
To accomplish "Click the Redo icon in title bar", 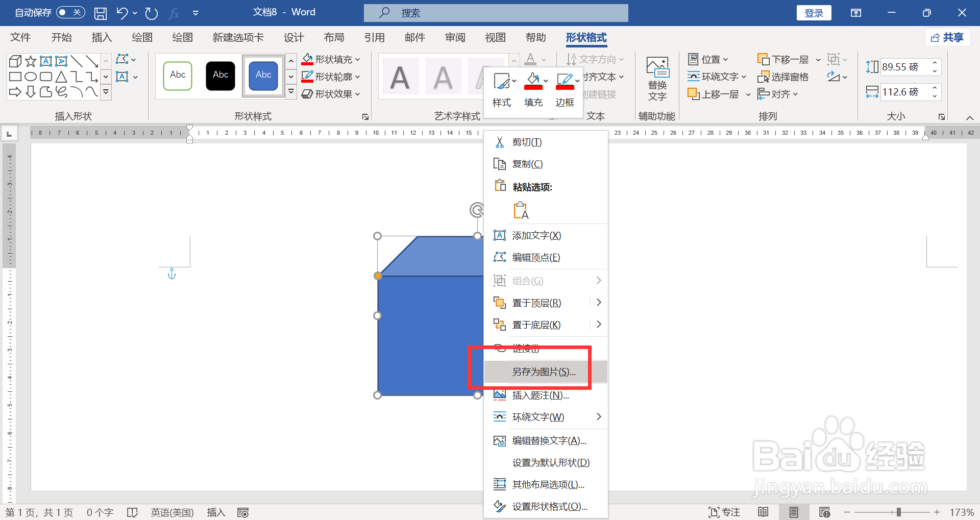I will [x=151, y=13].
